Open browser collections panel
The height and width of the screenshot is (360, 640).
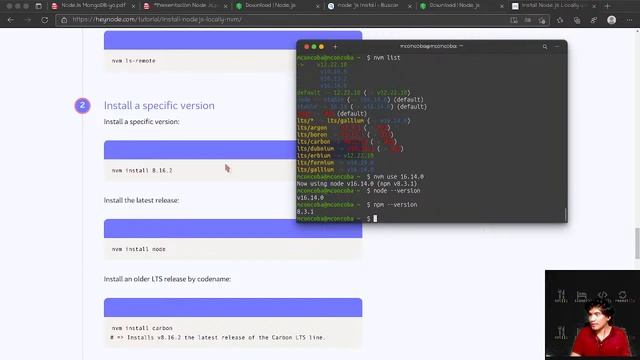(577, 20)
